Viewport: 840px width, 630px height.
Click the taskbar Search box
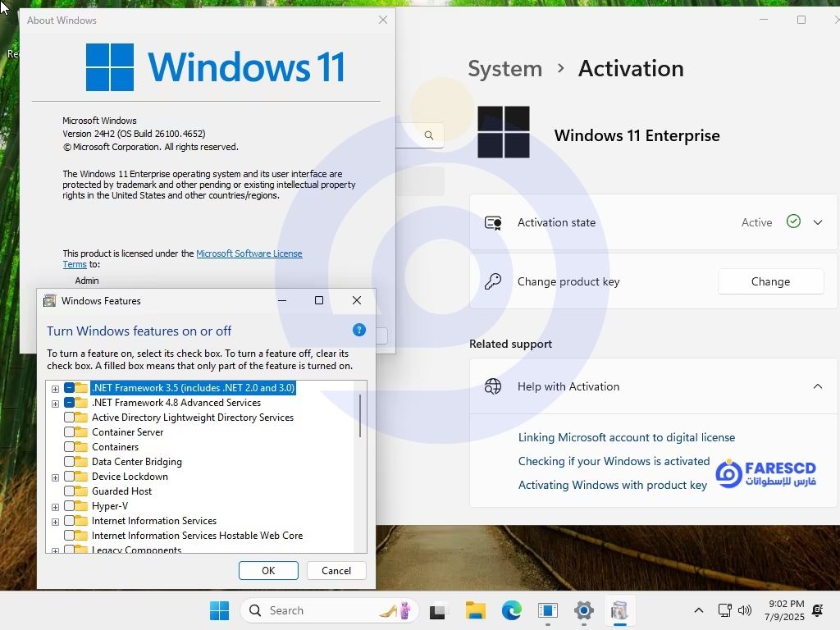click(329, 610)
